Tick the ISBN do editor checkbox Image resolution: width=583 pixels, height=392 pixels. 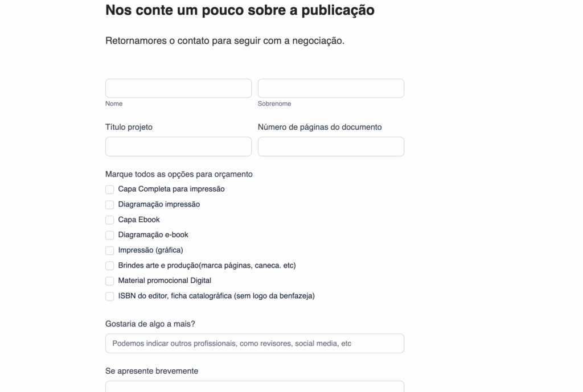coord(110,296)
